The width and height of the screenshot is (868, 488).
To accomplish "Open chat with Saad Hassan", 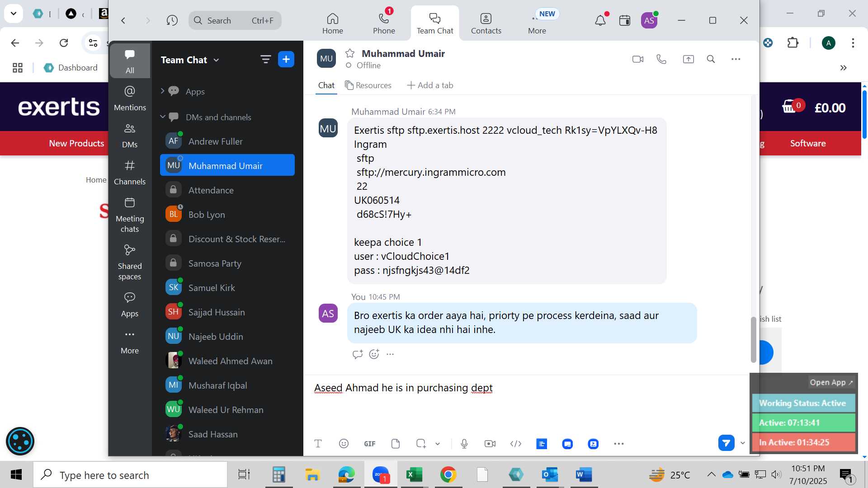I will [x=227, y=434].
